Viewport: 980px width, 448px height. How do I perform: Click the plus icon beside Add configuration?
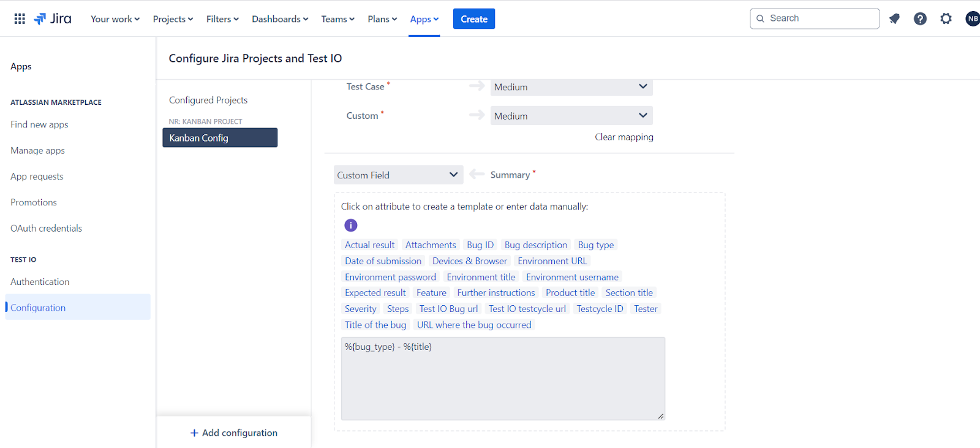194,433
